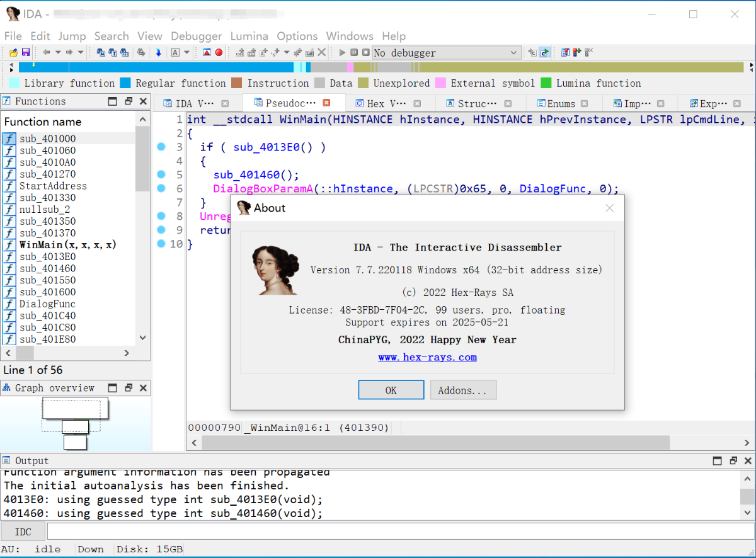Open the www.hex-rays.com link
The width and height of the screenshot is (756, 558).
point(427,357)
